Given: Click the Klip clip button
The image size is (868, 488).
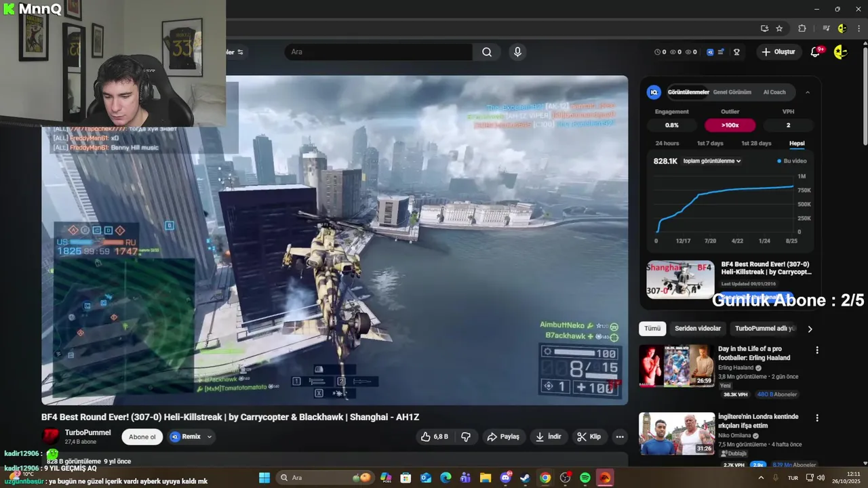Looking at the screenshot, I should coord(589,436).
